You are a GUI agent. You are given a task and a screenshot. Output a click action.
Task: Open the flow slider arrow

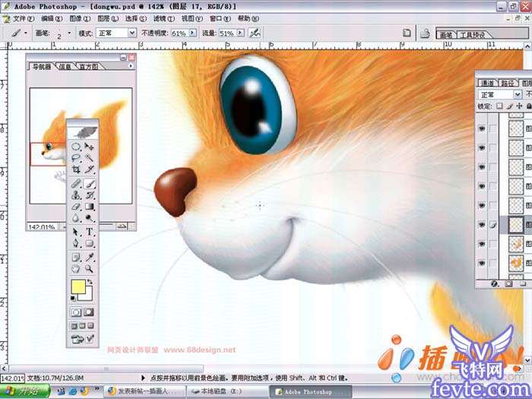[240, 33]
